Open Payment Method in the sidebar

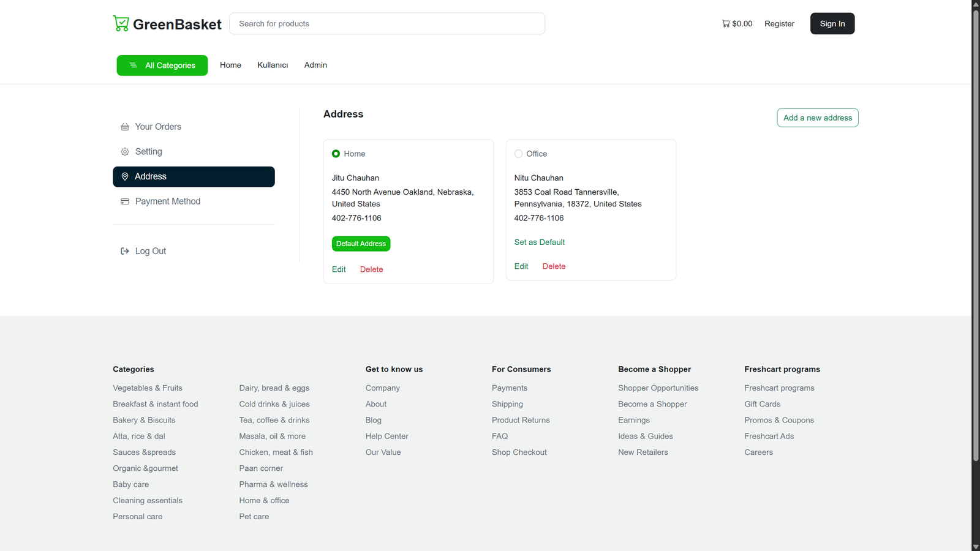tap(167, 201)
